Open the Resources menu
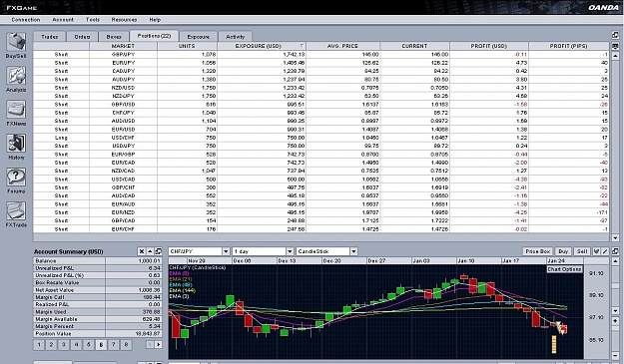The height and width of the screenshot is (364, 624). point(124,20)
